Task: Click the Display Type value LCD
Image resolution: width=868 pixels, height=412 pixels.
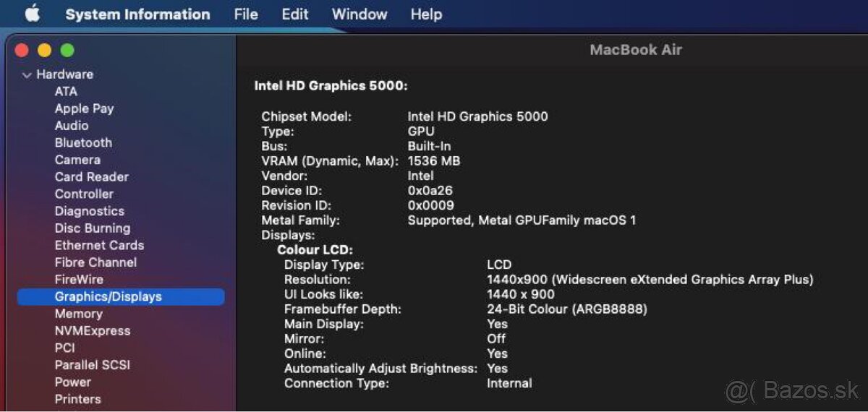Action: (499, 265)
